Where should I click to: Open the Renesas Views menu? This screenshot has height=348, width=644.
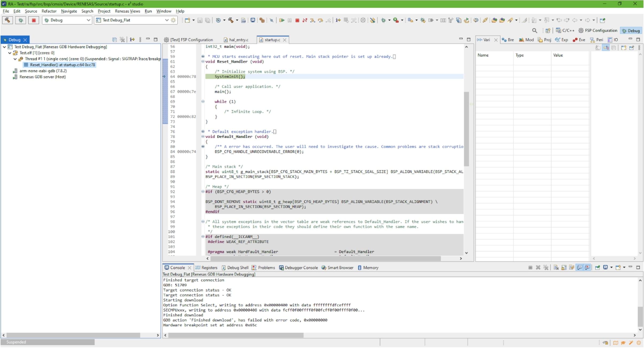pos(127,11)
